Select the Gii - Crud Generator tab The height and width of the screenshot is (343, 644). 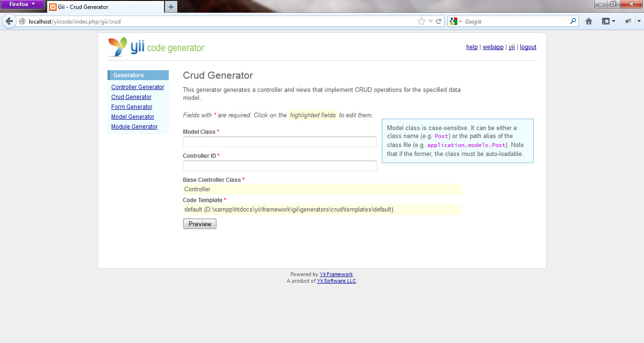click(106, 7)
